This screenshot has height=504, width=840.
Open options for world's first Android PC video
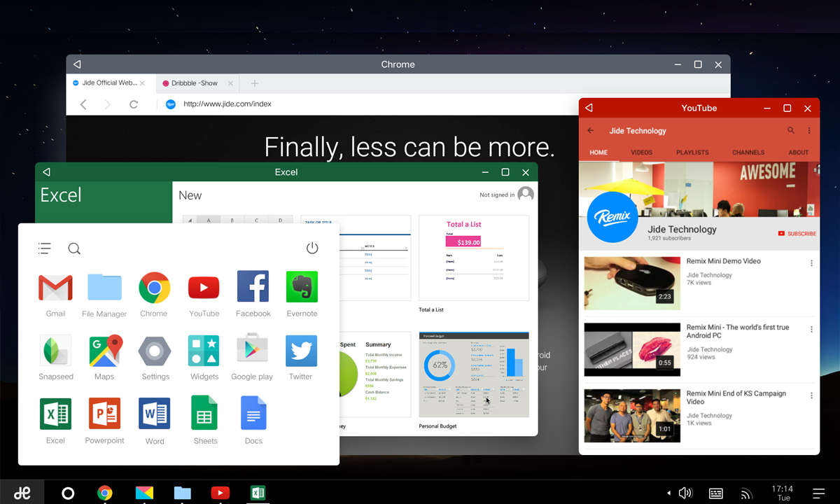pyautogui.click(x=811, y=330)
